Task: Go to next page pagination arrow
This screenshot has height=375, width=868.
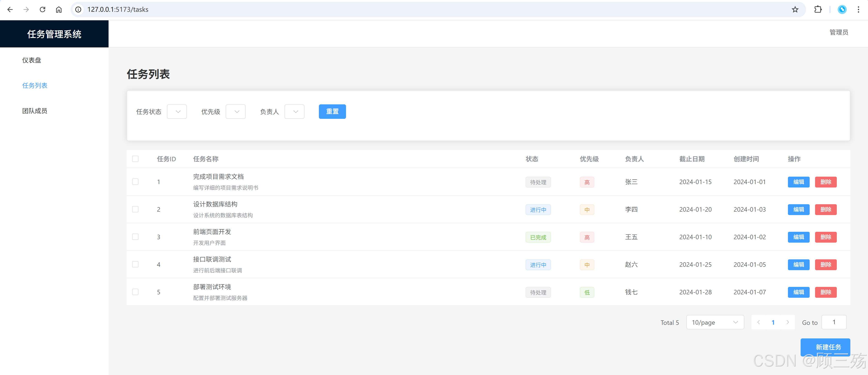Action: coord(787,322)
